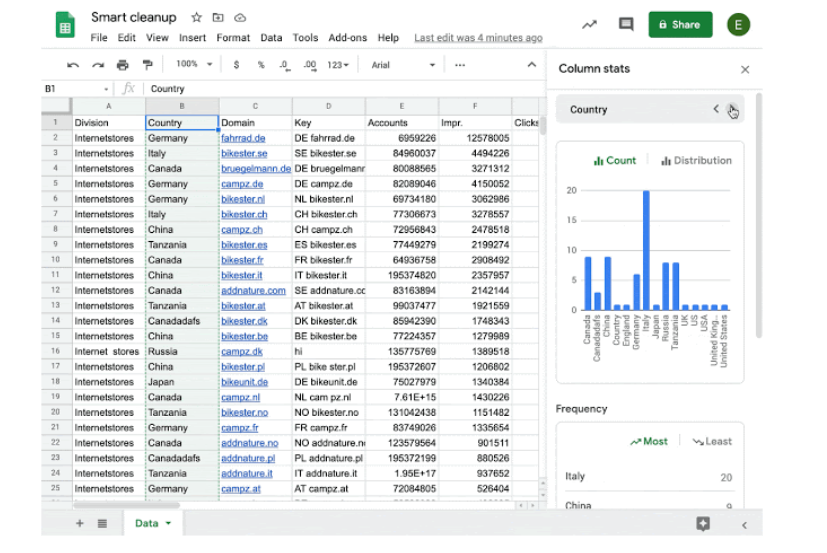Open the File menu
Screen dimensions: 827x553
(x=99, y=37)
